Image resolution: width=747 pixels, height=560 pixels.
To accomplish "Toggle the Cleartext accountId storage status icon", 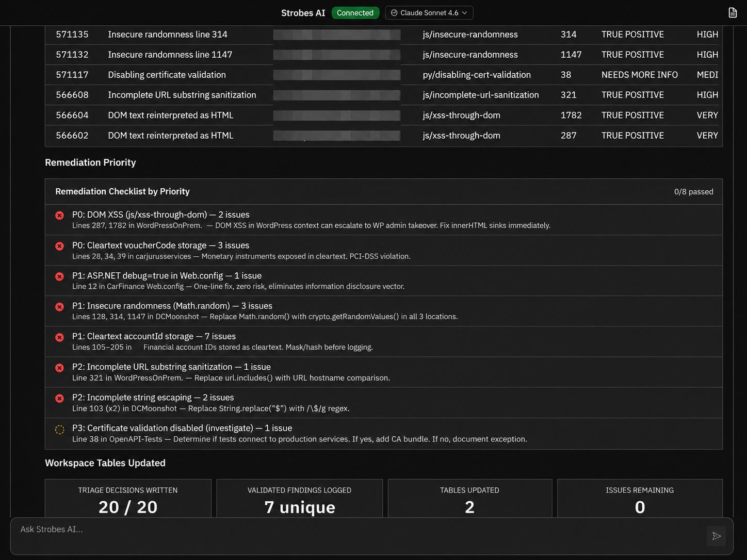I will point(60,337).
